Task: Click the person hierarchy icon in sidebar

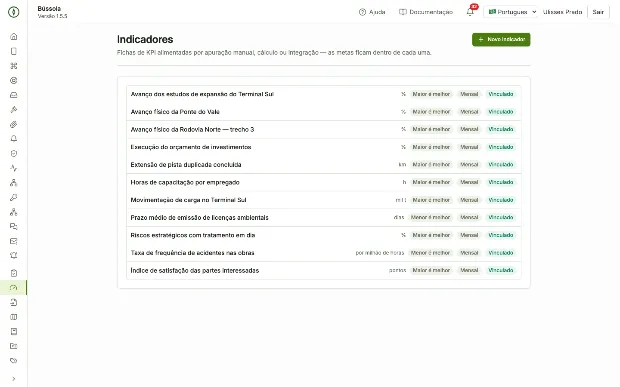Action: (x=13, y=183)
